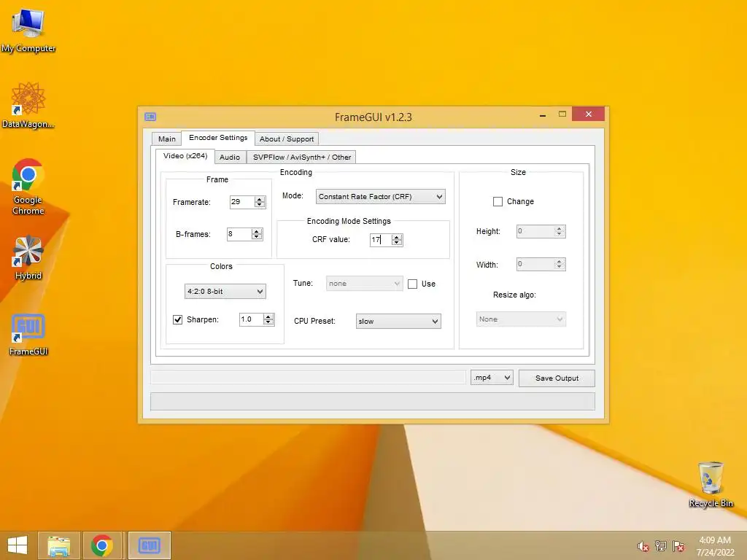The width and height of the screenshot is (747, 560).
Task: Click the output path text field
Action: pyautogui.click(x=309, y=378)
